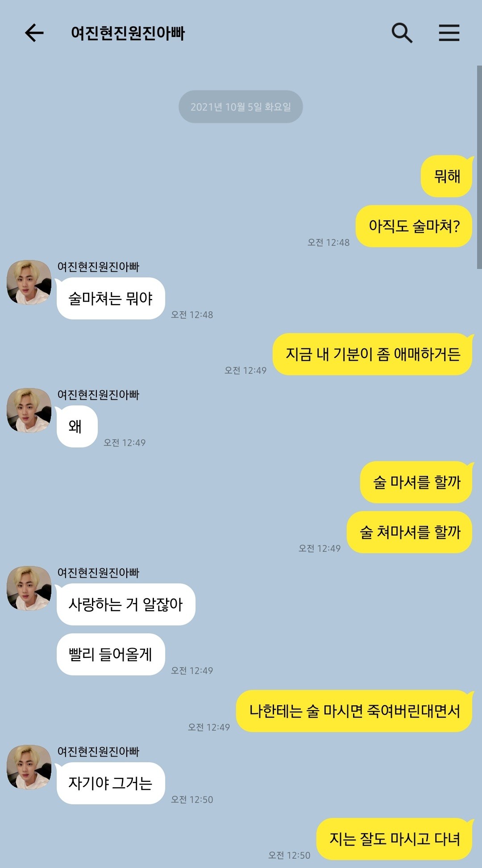This screenshot has width=482, height=868.
Task: Tap the back arrow icon
Action: pyautogui.click(x=34, y=33)
